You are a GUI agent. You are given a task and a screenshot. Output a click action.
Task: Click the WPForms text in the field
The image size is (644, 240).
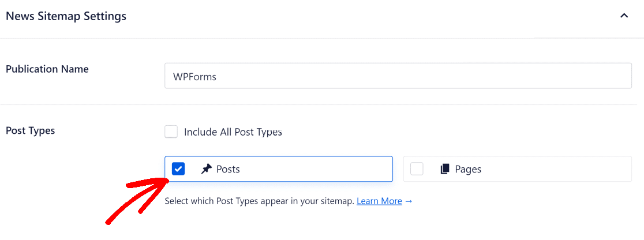coord(194,76)
